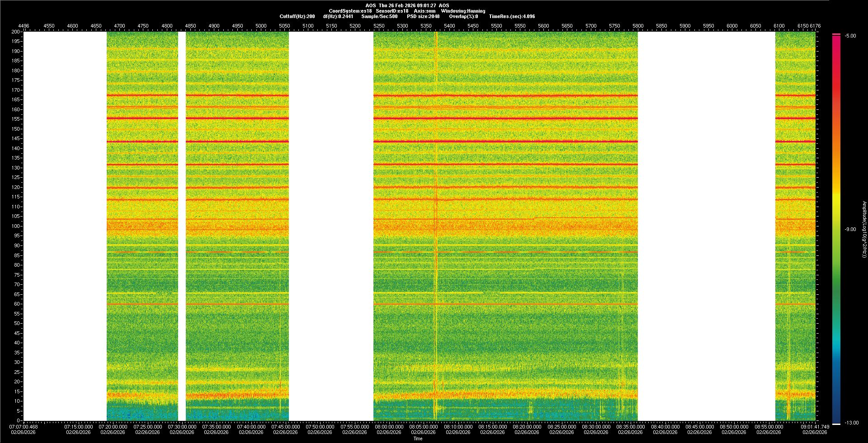Click the white bottom marker of the colorbar
The width and height of the screenshot is (868, 443).
pos(836,424)
